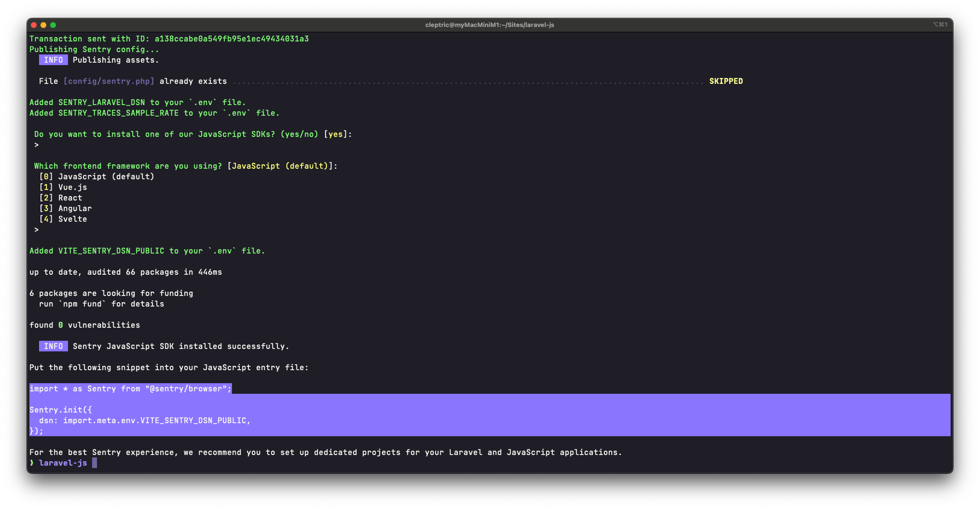Screen dimensions: 980x509
Task: Click the highlighted Sentry.init({ line
Action: tap(61, 410)
